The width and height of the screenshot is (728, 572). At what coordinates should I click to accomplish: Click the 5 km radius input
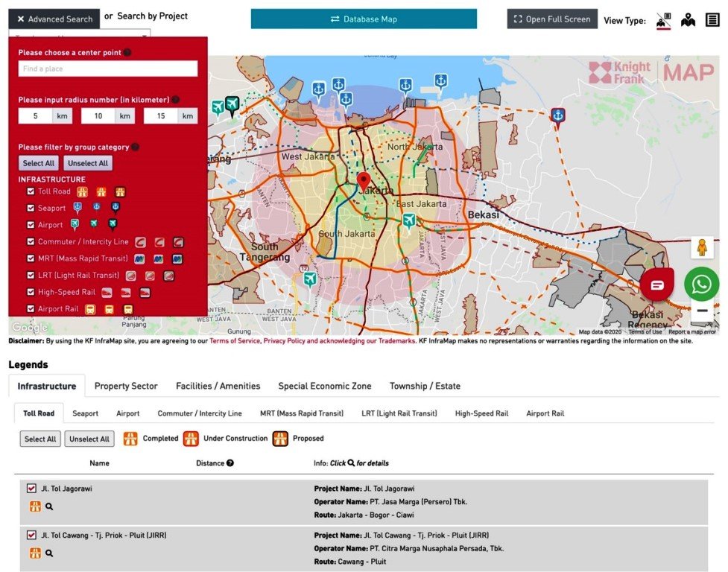point(35,116)
